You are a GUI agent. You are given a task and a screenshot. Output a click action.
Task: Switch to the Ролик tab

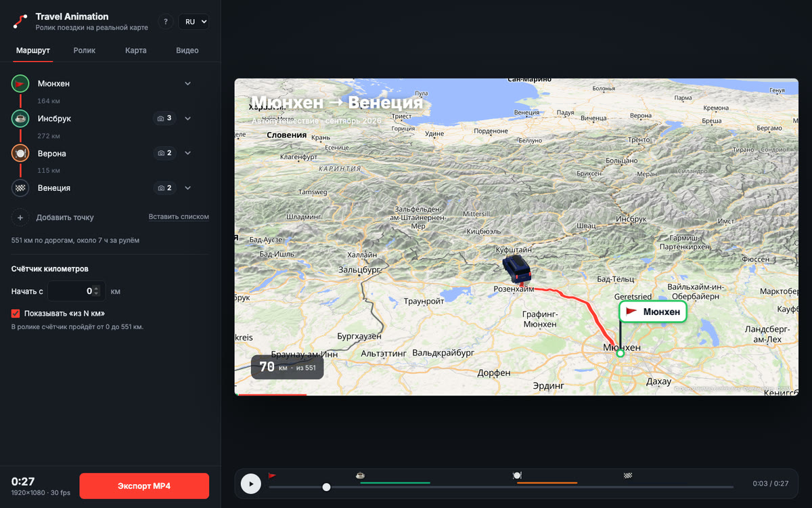85,51
